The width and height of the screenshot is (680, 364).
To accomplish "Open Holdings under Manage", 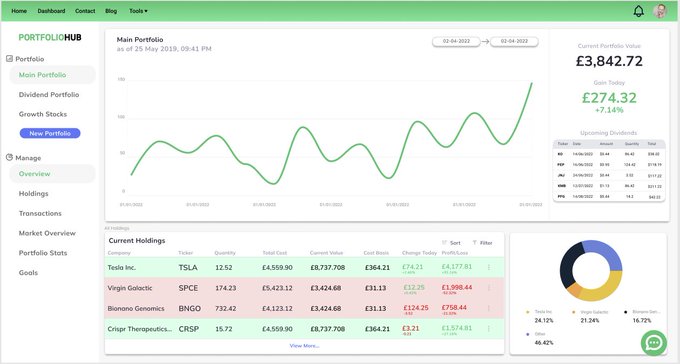I will click(33, 193).
